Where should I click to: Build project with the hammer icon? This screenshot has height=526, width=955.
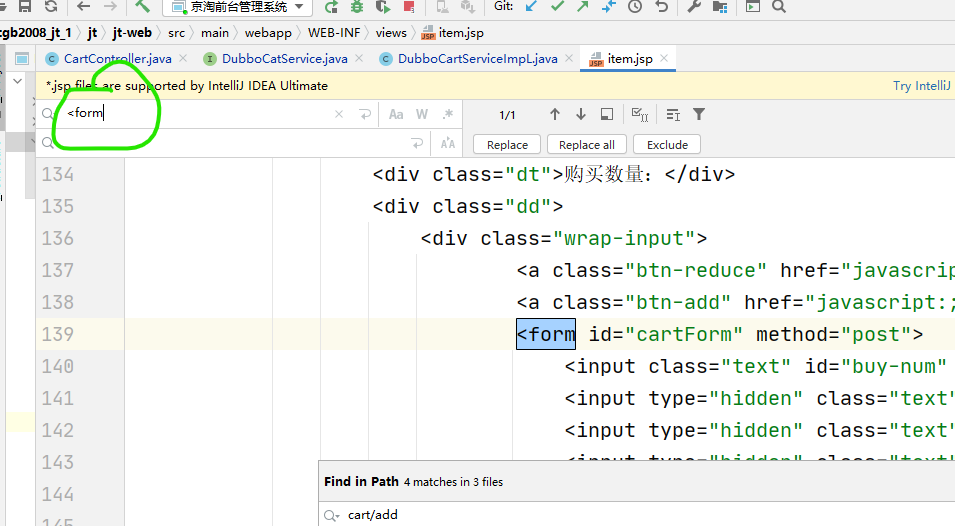click(142, 6)
